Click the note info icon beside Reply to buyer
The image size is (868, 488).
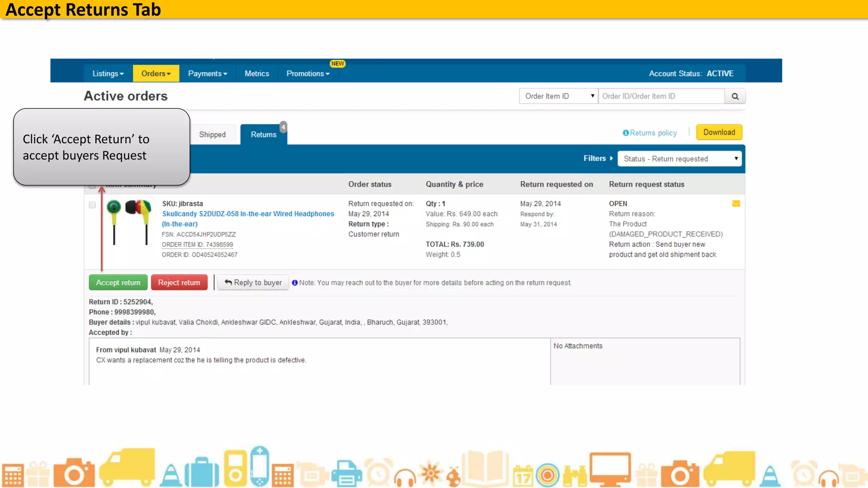(295, 283)
